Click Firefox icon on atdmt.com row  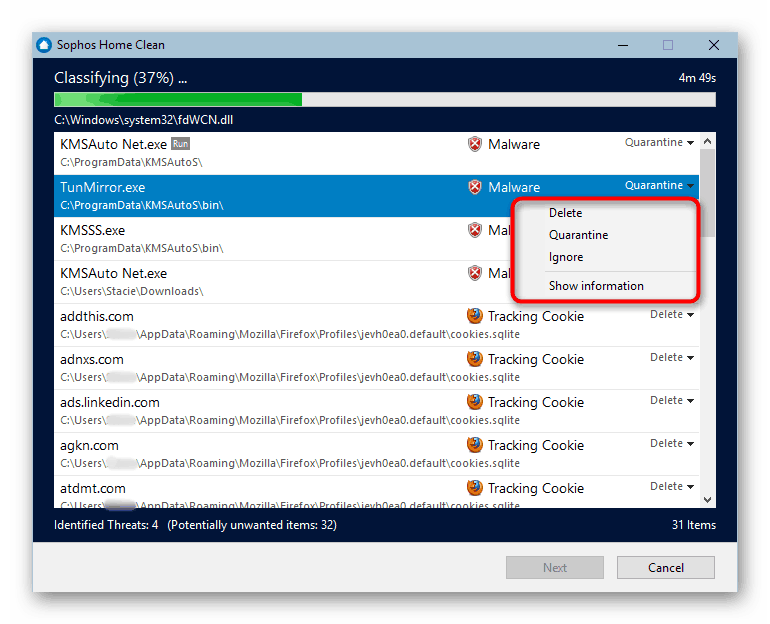474,488
